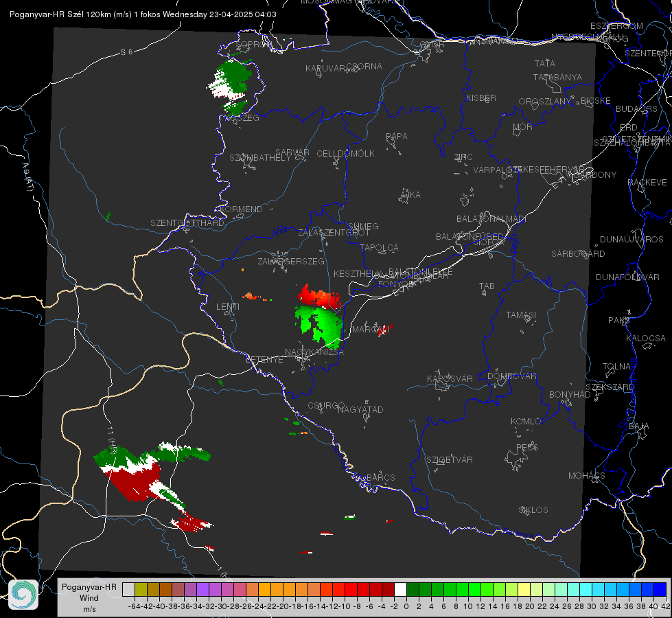
Task: Click the large dark red radar echo in the southwest
Action: coord(137,483)
